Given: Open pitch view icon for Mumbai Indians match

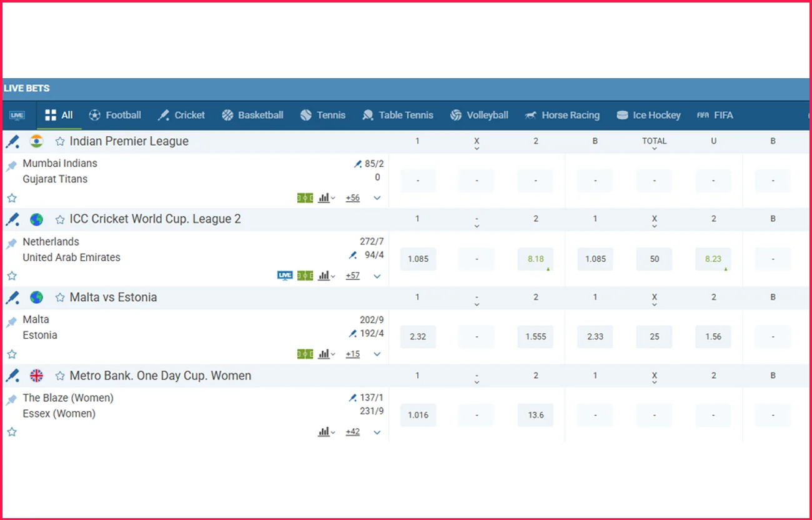Looking at the screenshot, I should click(305, 198).
